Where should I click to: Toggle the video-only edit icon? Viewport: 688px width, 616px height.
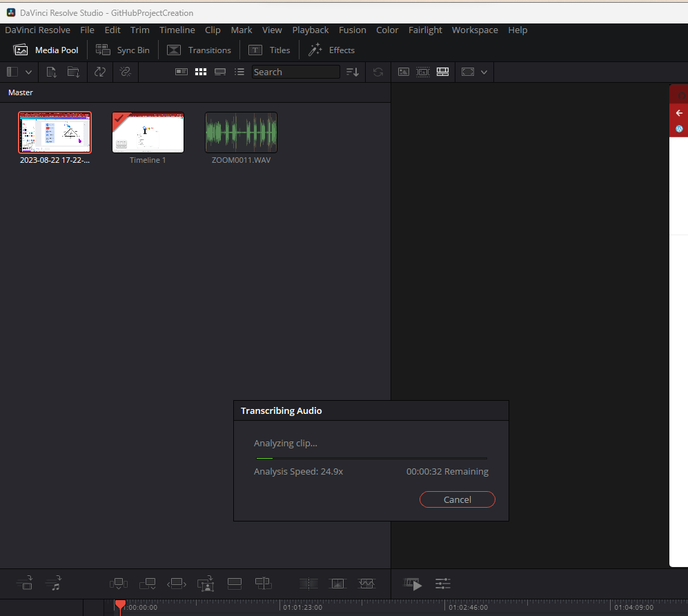[x=25, y=583]
